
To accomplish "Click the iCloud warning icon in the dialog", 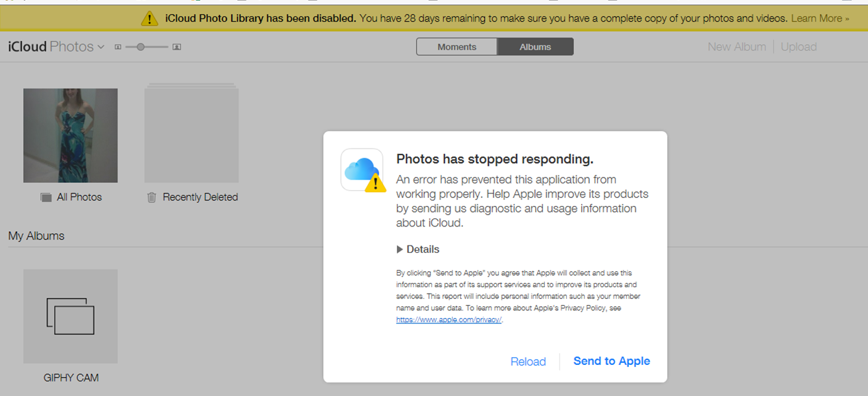I will pos(362,170).
